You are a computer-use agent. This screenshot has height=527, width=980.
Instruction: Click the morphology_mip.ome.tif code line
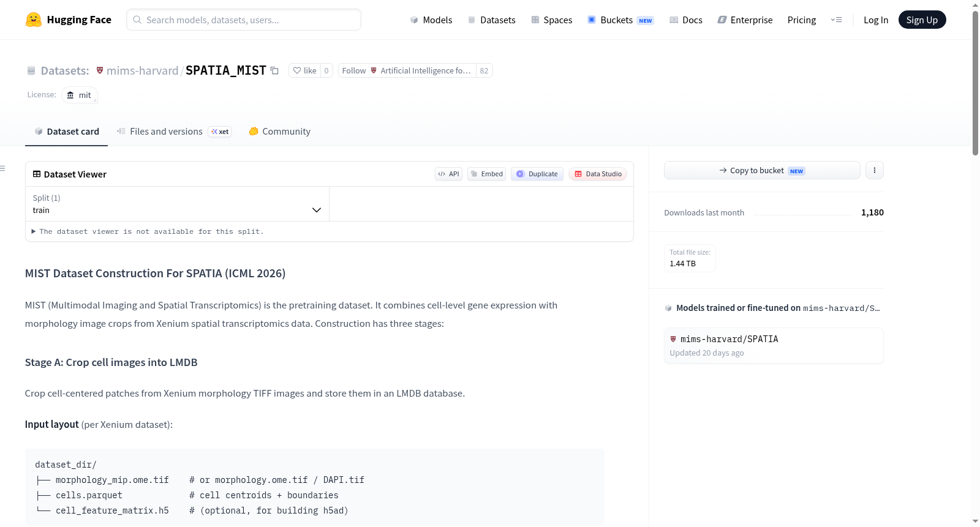200,480
